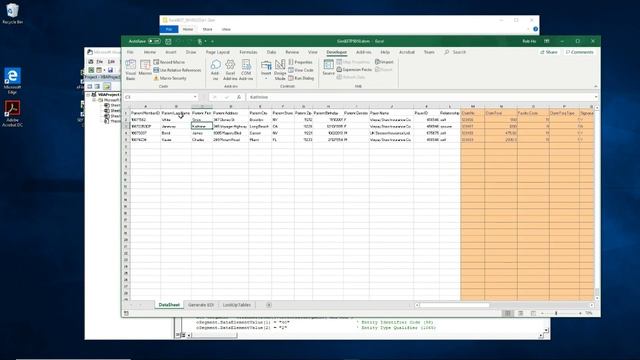
Task: Click the help icon in background window
Action: [x=536, y=29]
